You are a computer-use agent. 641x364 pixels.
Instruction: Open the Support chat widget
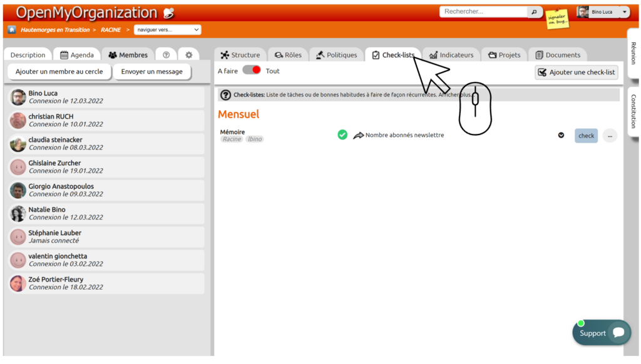(x=602, y=333)
